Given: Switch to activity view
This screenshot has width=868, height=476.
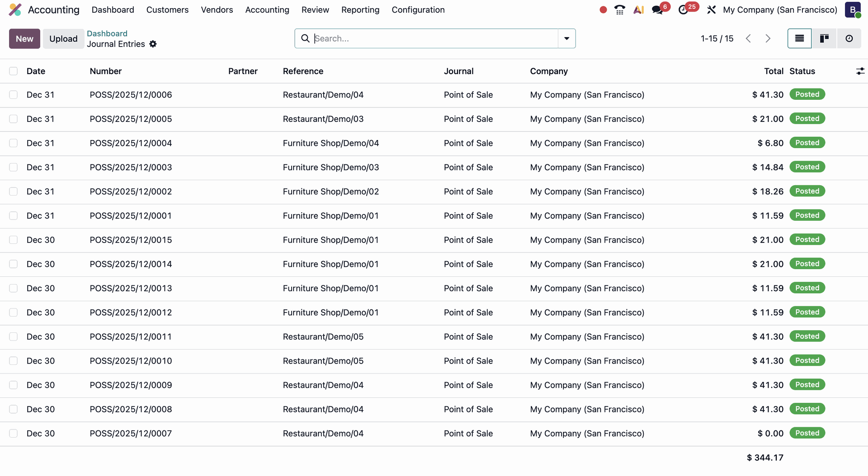Looking at the screenshot, I should [x=849, y=38].
